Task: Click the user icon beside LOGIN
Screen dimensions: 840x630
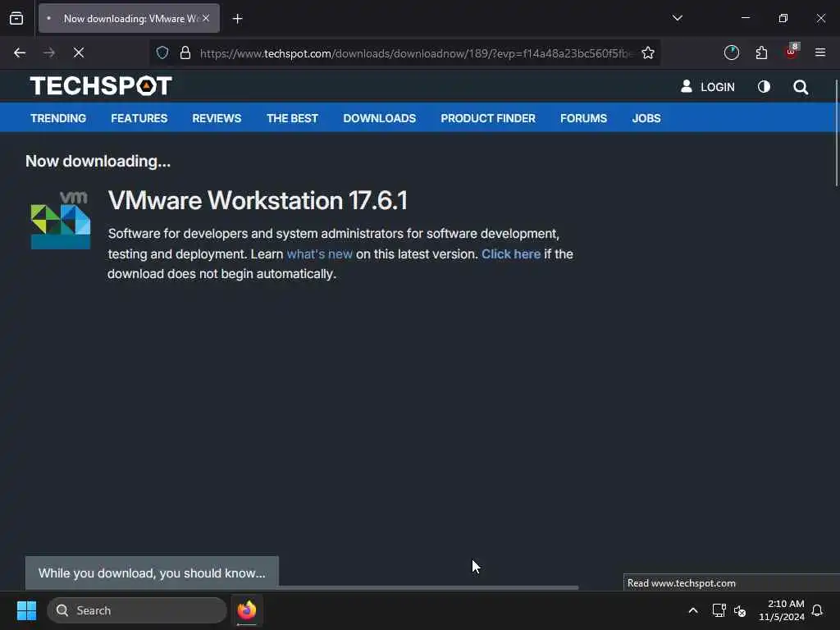Action: [x=687, y=86]
